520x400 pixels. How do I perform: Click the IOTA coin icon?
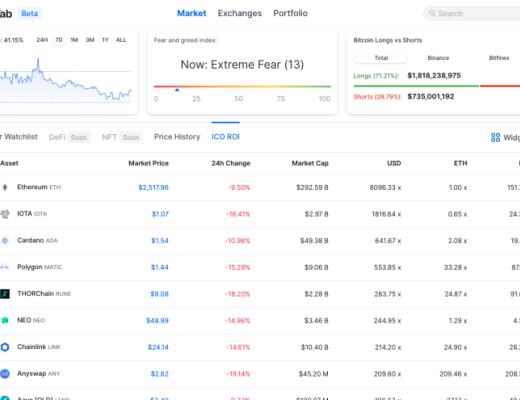[5, 214]
